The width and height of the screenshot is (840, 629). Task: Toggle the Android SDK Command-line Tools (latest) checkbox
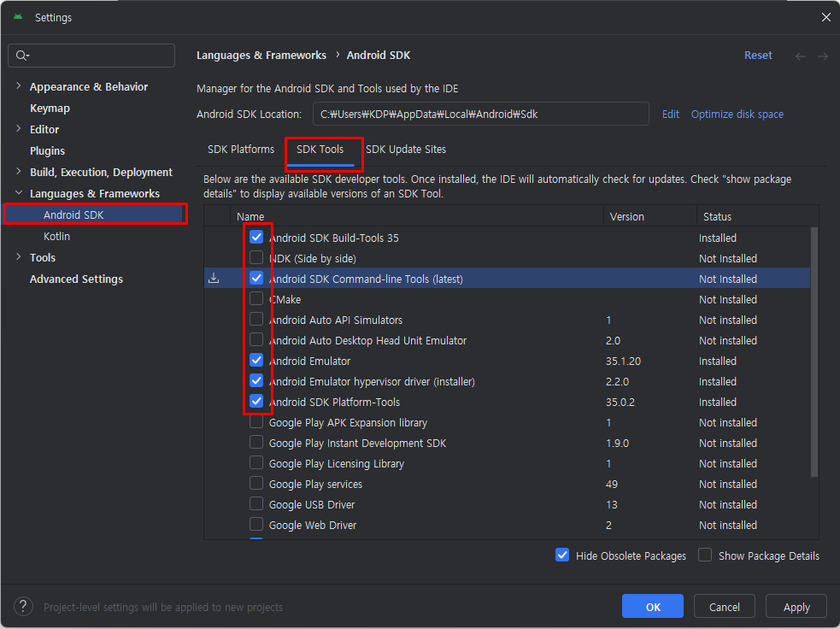click(x=256, y=278)
